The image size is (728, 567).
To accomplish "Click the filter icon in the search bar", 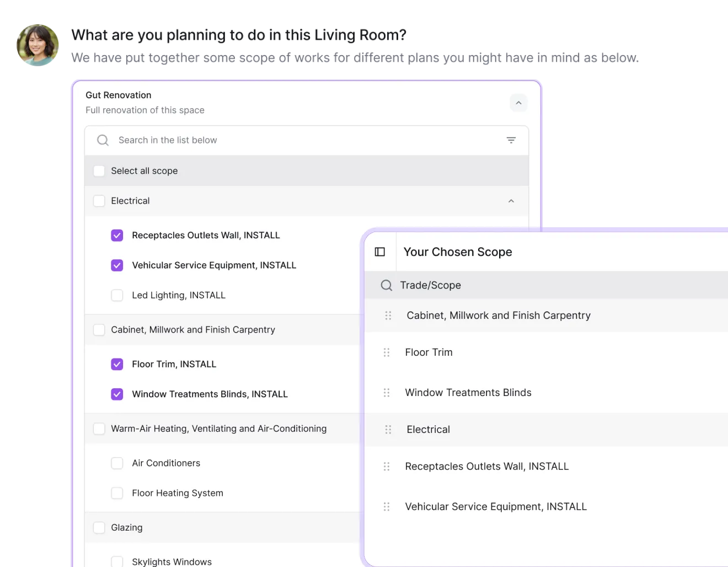I will [511, 140].
